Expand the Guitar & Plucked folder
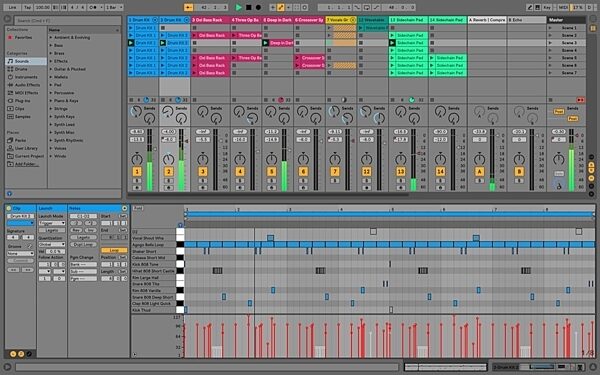Image resolution: width=600 pixels, height=375 pixels. coord(51,69)
